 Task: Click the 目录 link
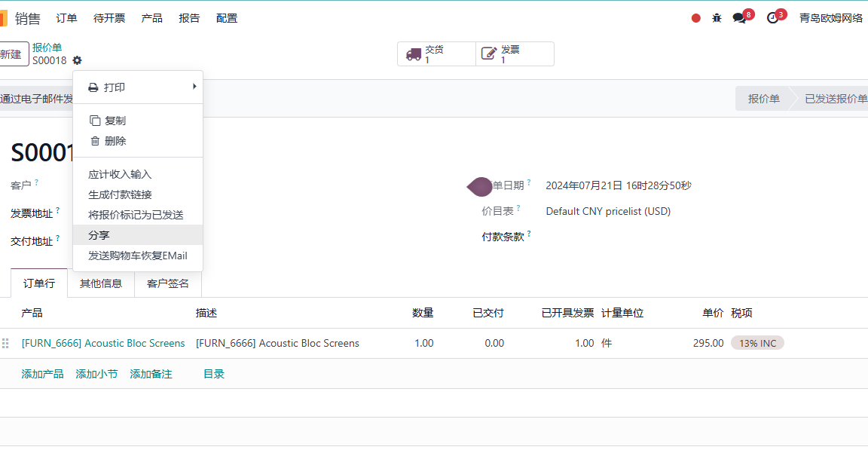point(214,375)
